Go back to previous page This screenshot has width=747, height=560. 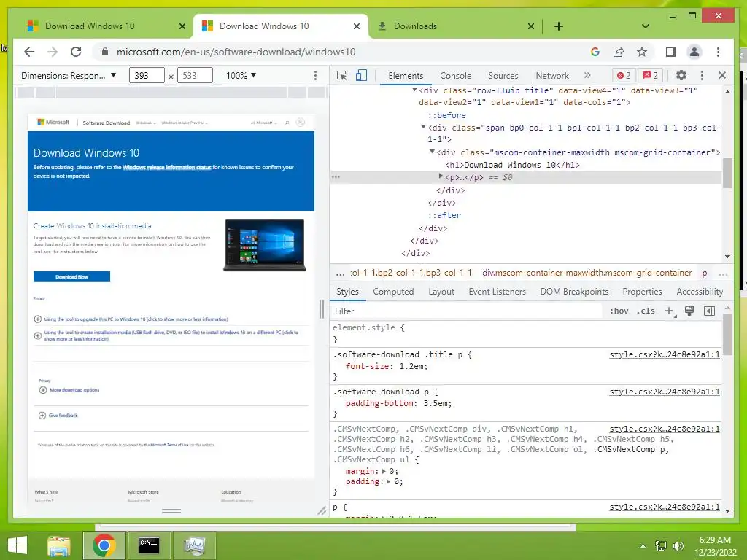[29, 52]
